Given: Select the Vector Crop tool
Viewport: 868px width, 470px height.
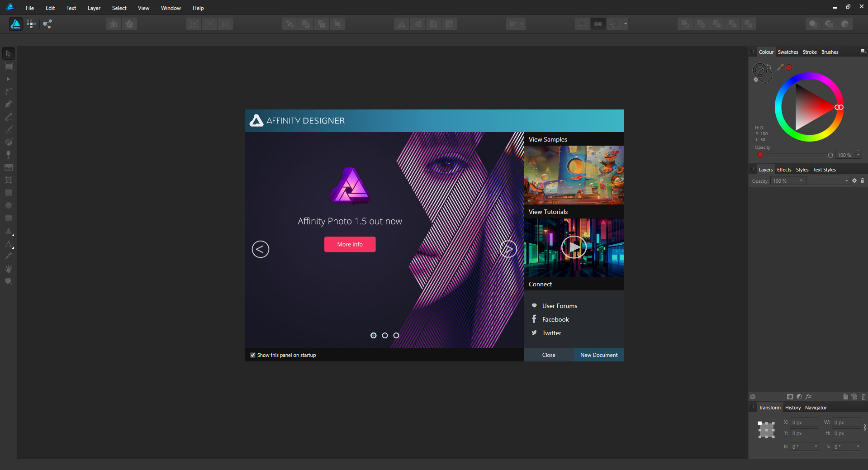Looking at the screenshot, I should click(x=8, y=180).
